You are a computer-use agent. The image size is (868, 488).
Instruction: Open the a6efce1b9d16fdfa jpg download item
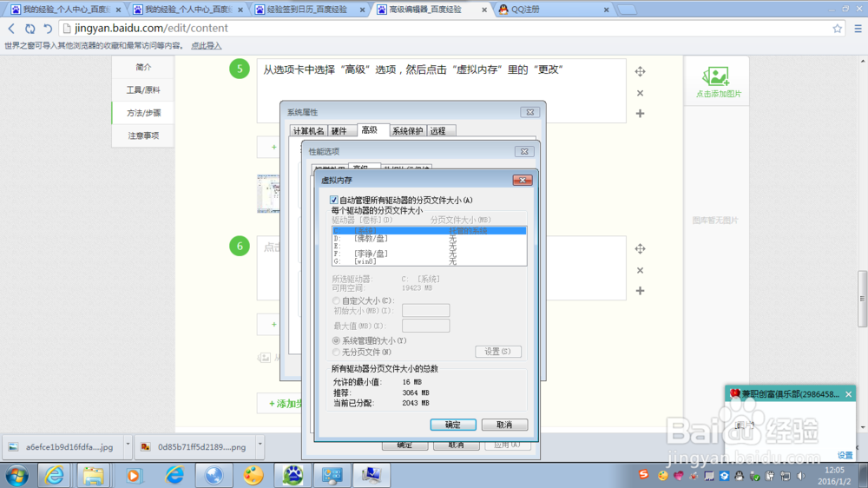pyautogui.click(x=62, y=446)
